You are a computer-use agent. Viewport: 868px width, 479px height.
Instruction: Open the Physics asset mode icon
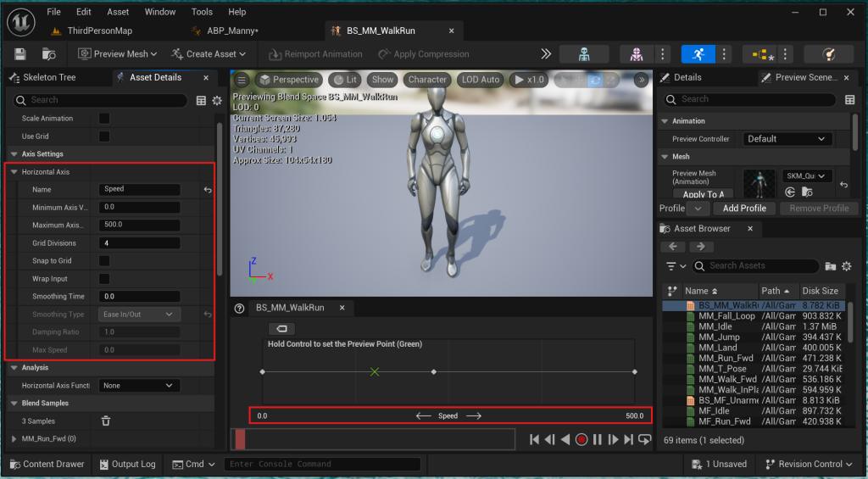click(x=828, y=53)
